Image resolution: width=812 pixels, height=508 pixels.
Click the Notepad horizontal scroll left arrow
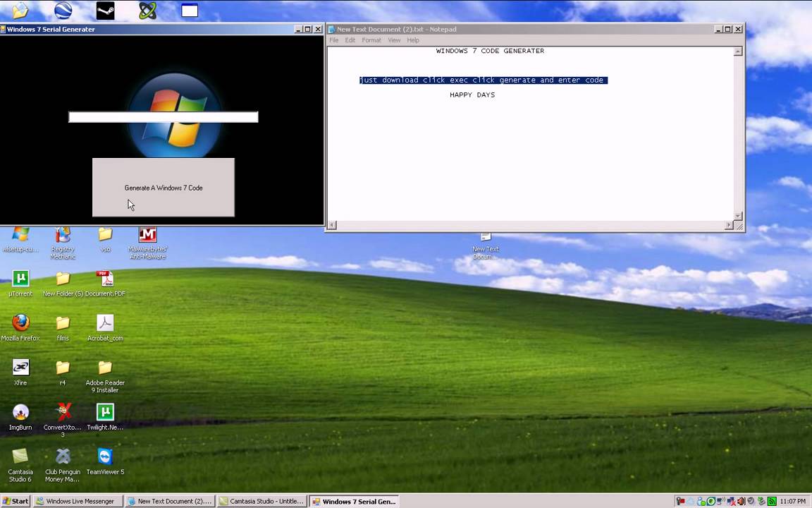(x=332, y=225)
